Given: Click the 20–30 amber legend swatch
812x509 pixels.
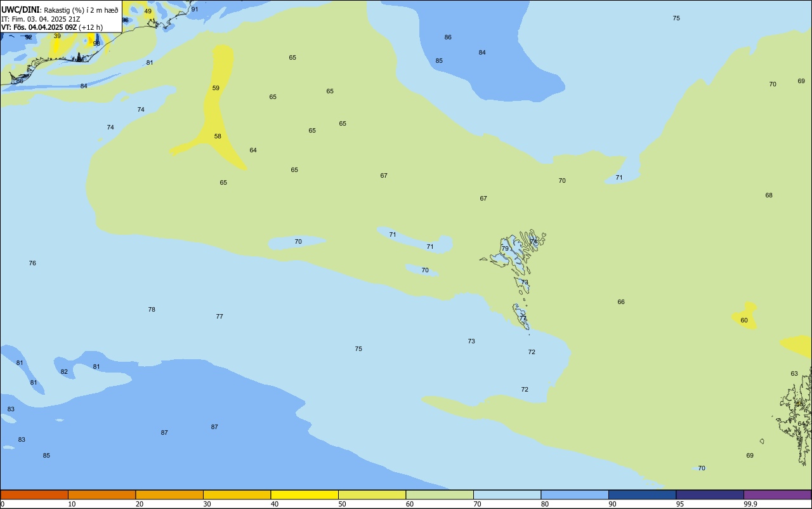Looking at the screenshot, I should pos(169,494).
